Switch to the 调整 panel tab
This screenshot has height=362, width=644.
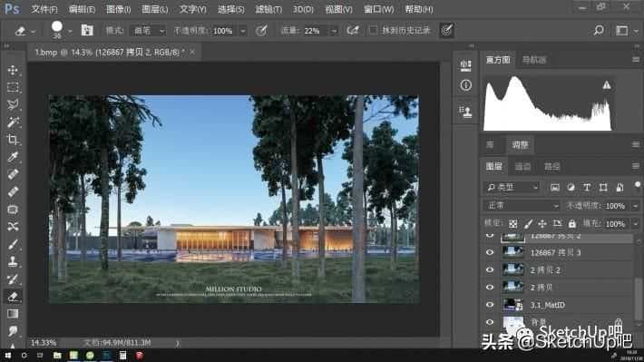coord(520,144)
